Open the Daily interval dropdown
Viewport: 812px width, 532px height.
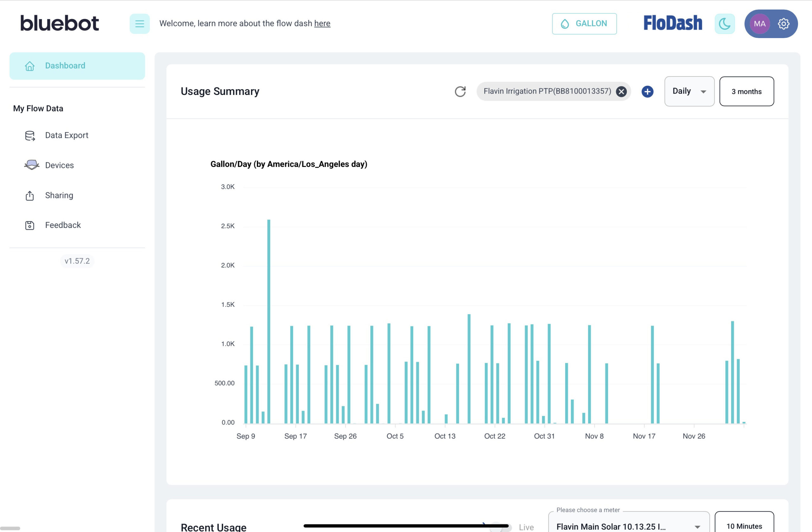689,91
